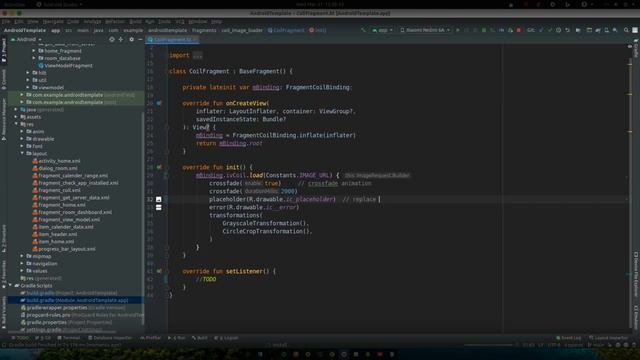Click the Make Project hammer icon
The width and height of the screenshot is (640, 360).
[363, 30]
